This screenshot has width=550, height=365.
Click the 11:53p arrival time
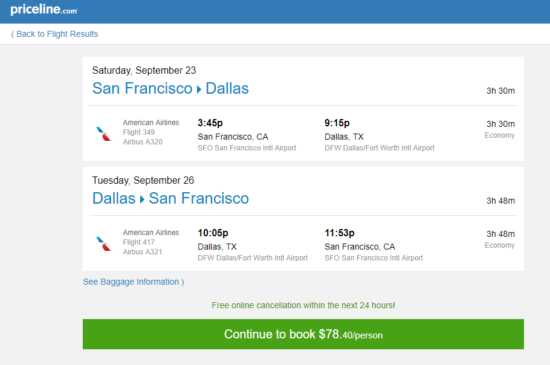[340, 233]
